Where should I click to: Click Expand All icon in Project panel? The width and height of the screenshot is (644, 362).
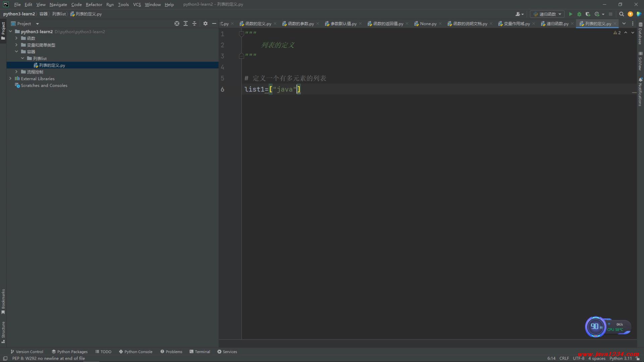(185, 23)
